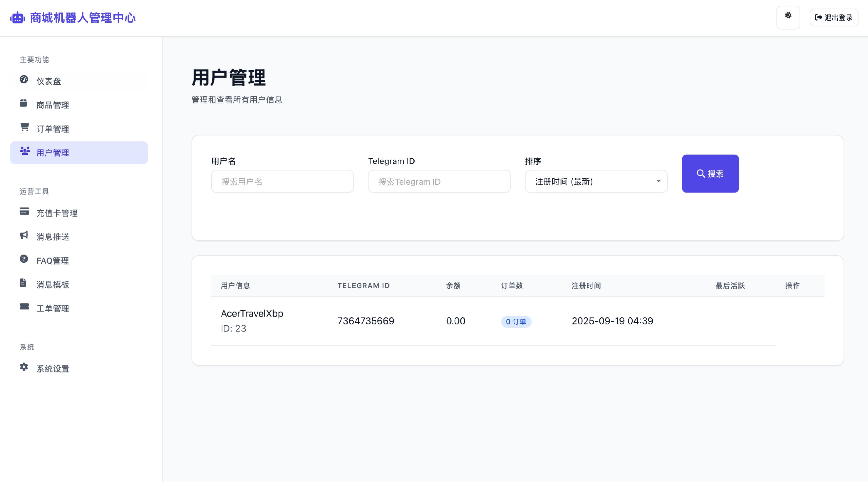
Task: Click the megaphone icon for 消息推送
Action: [24, 236]
